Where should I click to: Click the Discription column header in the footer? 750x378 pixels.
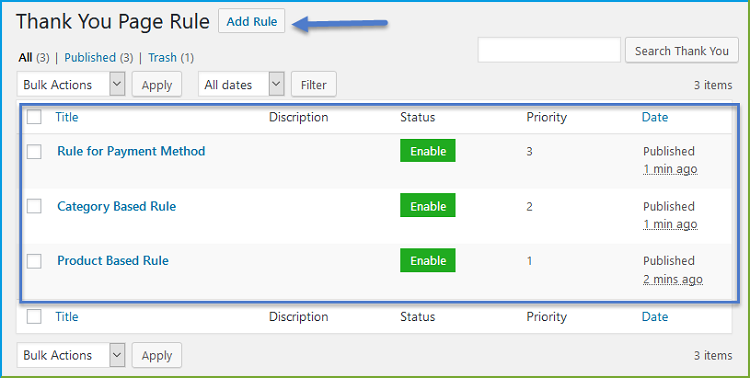298,317
